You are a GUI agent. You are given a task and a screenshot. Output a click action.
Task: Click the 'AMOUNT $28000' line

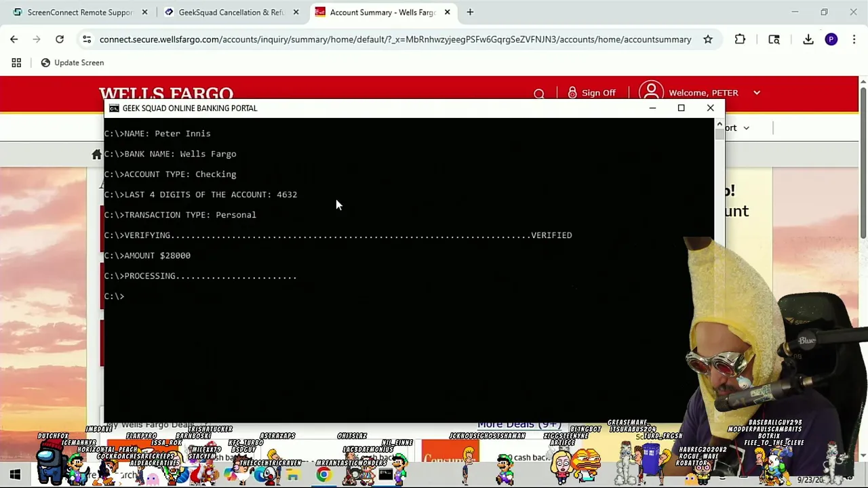point(147,256)
